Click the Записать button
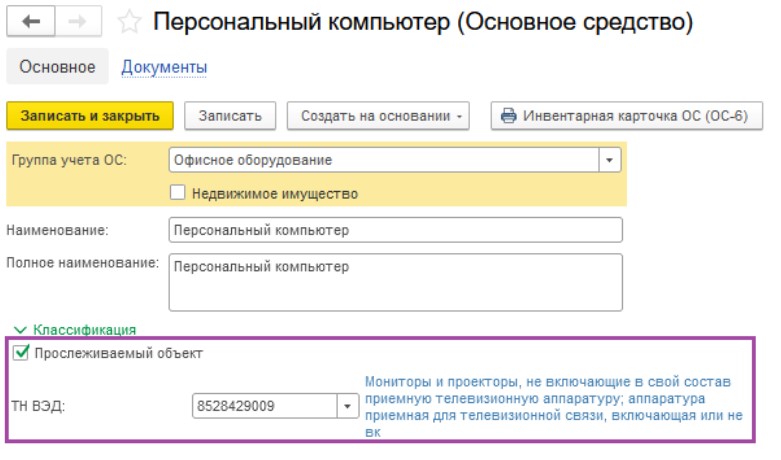This screenshot has height=460, width=781. click(230, 116)
